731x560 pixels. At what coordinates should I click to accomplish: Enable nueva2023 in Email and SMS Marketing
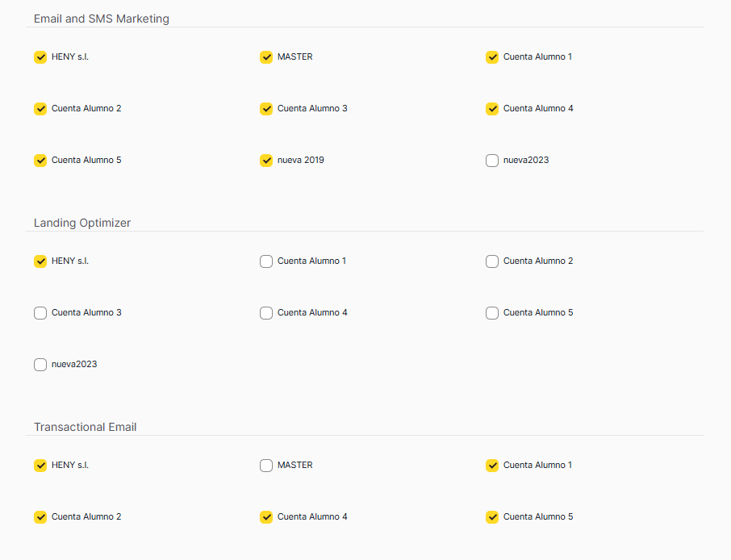click(x=492, y=161)
